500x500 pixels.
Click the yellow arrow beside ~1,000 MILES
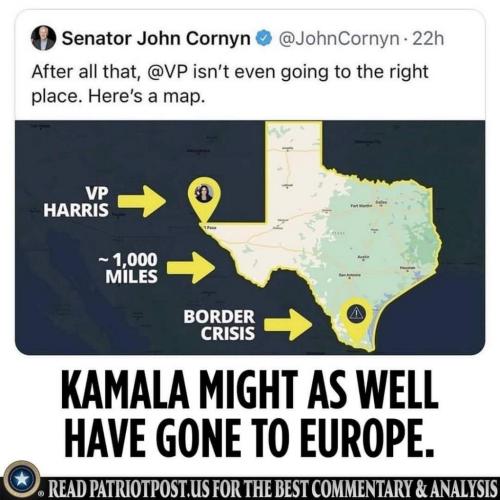191,268
